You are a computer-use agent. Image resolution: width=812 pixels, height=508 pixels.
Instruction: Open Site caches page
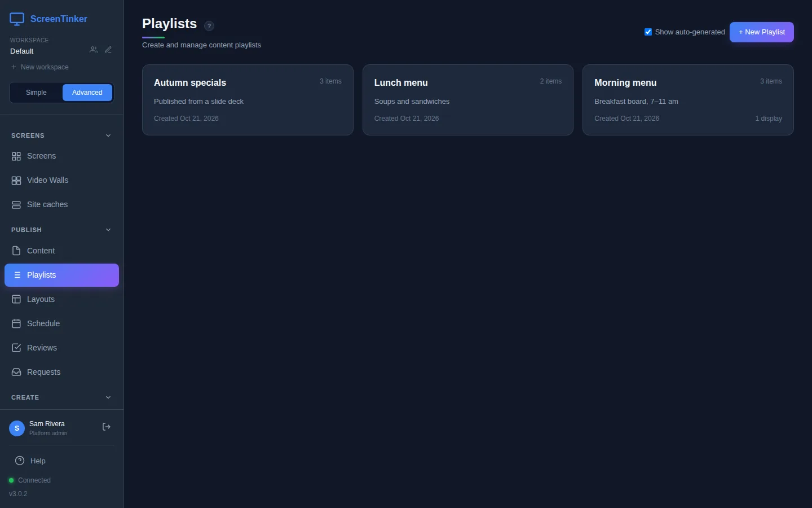[x=61, y=205]
